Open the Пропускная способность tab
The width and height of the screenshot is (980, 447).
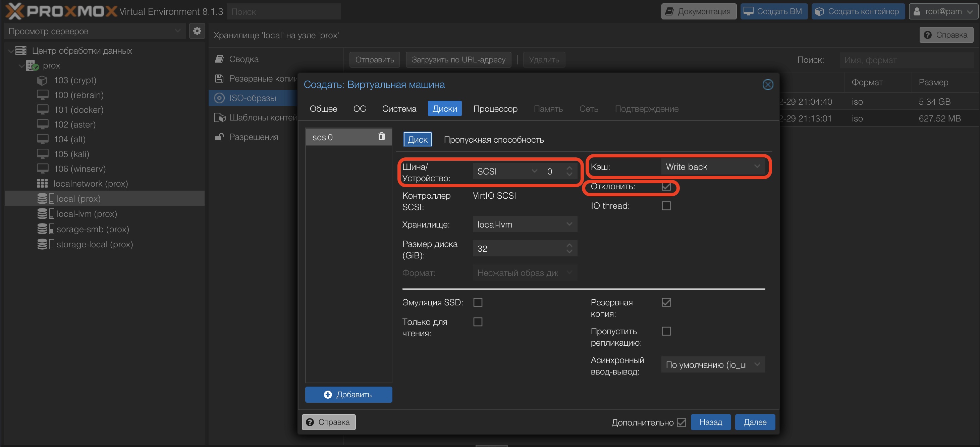(x=493, y=140)
